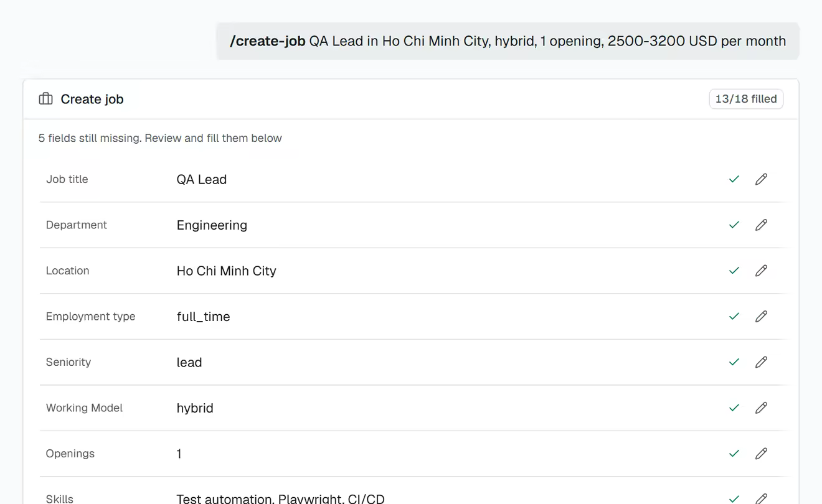Click the Job title label
The width and height of the screenshot is (822, 504).
[x=67, y=179]
